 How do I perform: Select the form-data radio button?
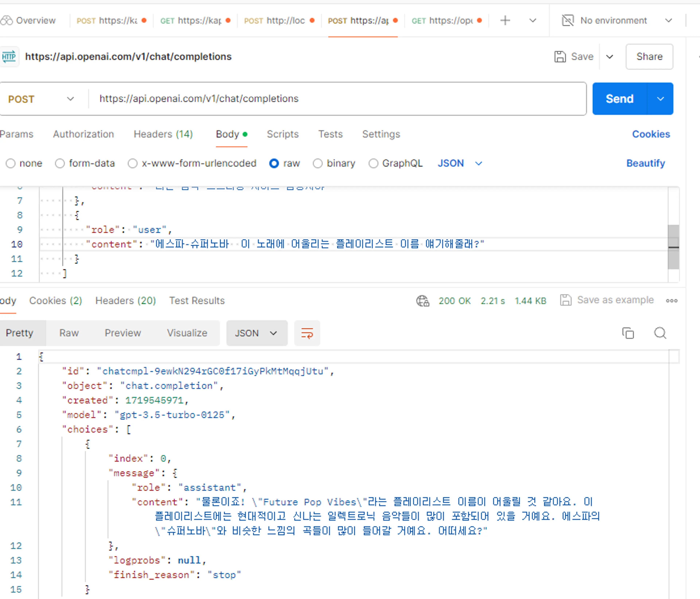pyautogui.click(x=60, y=164)
